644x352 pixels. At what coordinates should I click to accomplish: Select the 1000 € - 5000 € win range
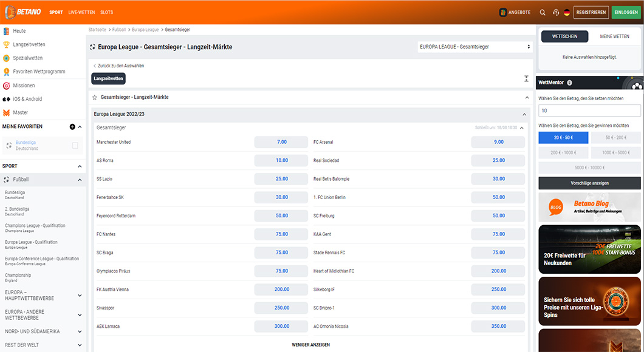[615, 152]
